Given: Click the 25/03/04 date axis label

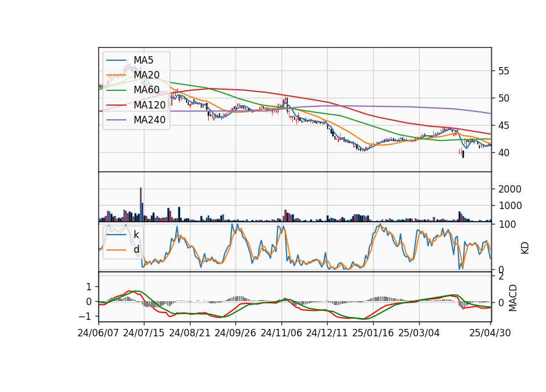Looking at the screenshot, I should click(x=419, y=333).
